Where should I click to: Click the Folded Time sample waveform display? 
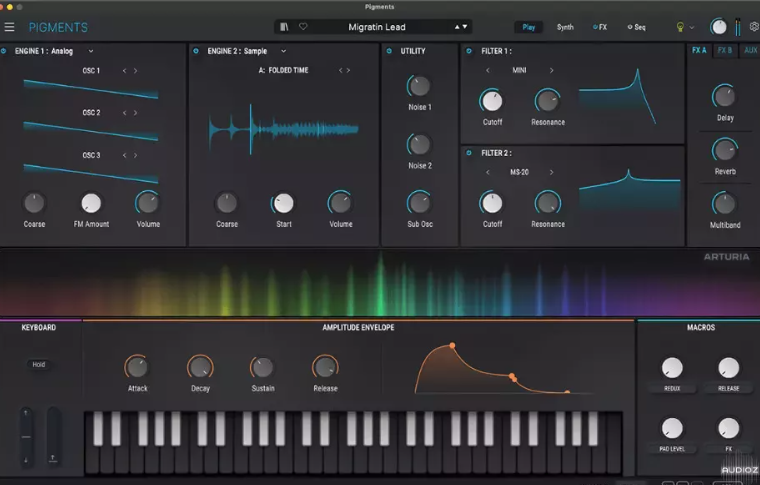pyautogui.click(x=284, y=129)
